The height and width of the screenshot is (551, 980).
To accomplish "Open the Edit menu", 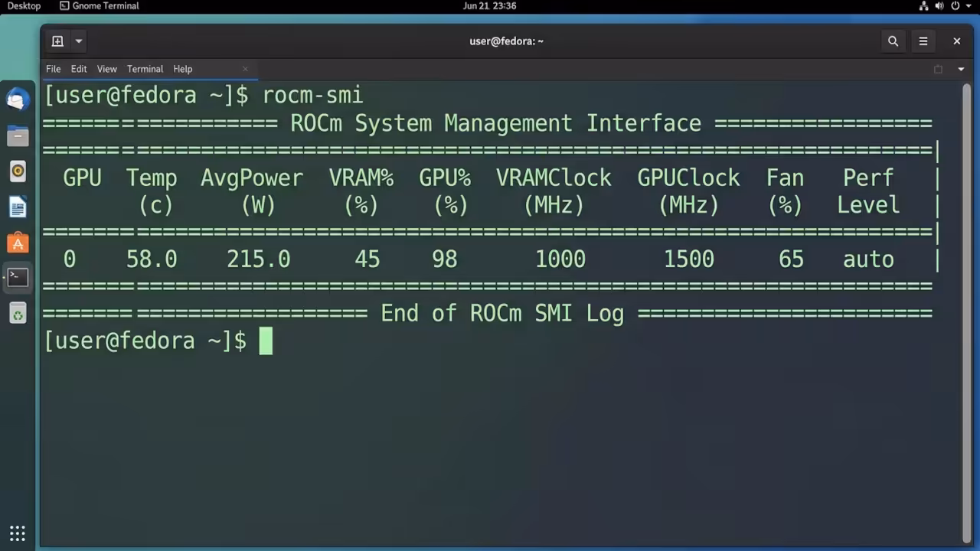I will pos(79,69).
